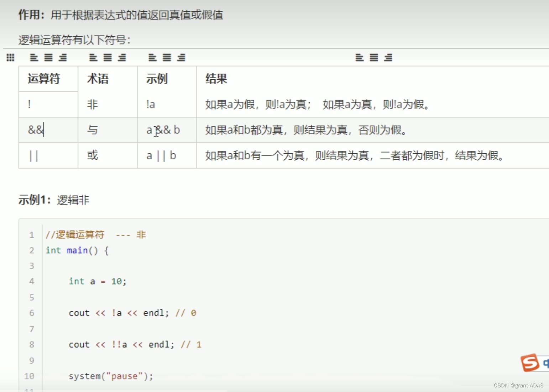This screenshot has width=549, height=392.
Task: Click line number 8 in code block
Action: point(32,345)
